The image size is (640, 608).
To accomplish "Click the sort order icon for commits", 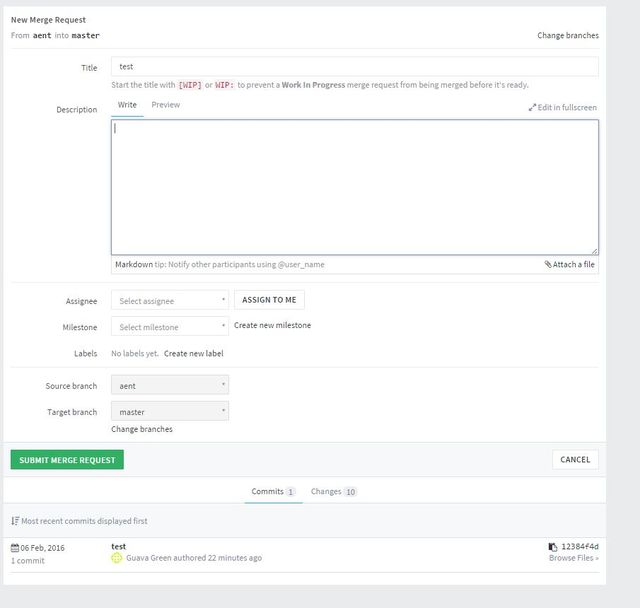I will coord(15,521).
